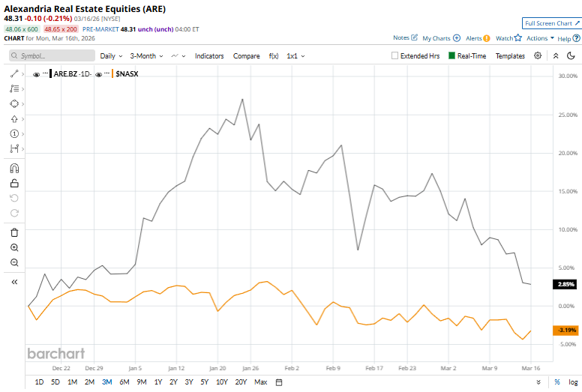Zoom out using the magnifier minus icon
This screenshot has width=582, height=392.
14,262
